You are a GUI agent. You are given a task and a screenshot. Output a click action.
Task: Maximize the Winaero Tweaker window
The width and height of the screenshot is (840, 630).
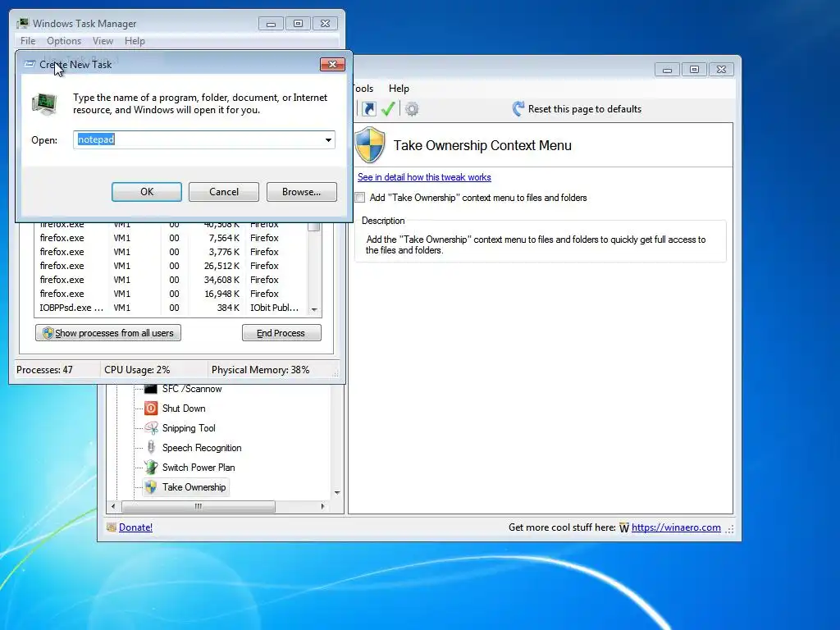(694, 70)
